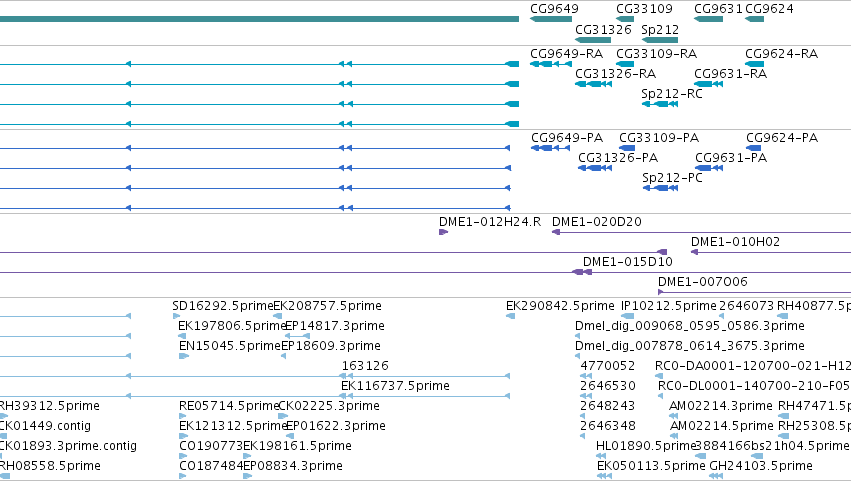Select the CK01893.3prime.contig label
This screenshot has height=481, width=851.
pos(68,446)
